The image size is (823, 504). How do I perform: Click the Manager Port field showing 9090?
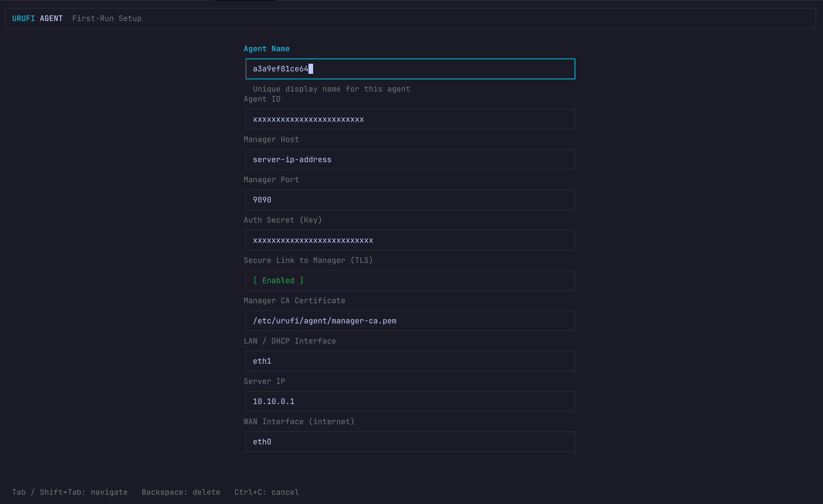pos(410,200)
